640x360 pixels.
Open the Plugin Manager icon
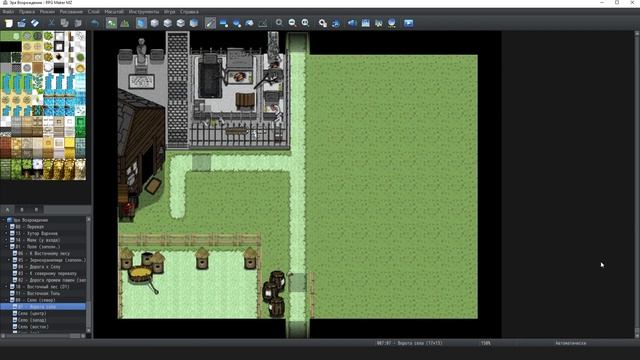point(336,23)
